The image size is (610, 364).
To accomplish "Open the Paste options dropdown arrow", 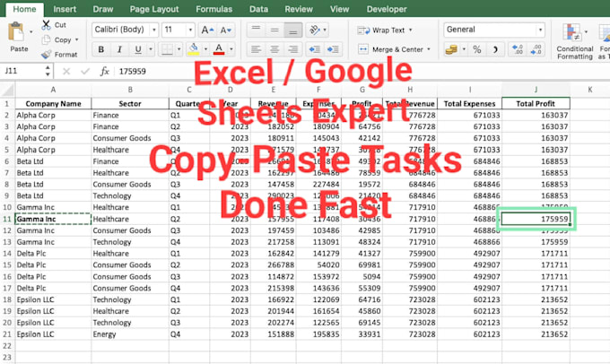I will pyautogui.click(x=31, y=31).
